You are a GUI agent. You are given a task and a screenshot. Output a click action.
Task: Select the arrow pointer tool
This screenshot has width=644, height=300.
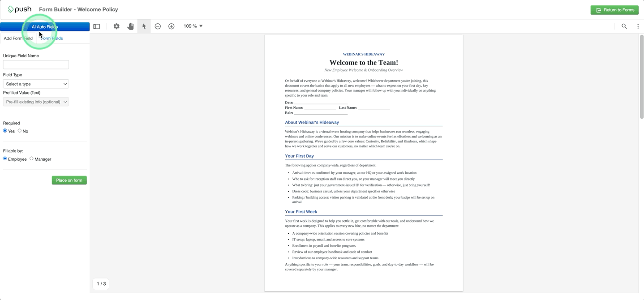(144, 26)
